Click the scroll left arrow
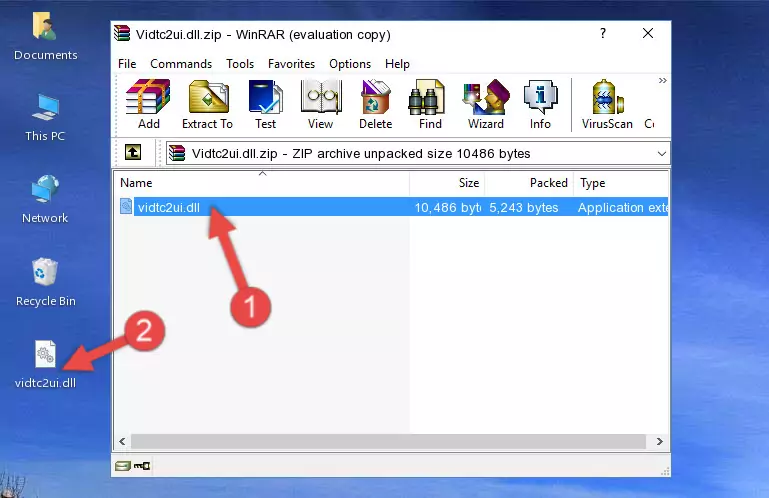769x498 pixels. (122, 442)
